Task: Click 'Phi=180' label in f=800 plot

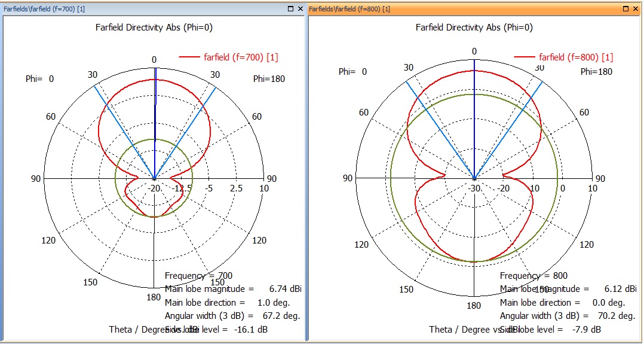Action: coord(596,72)
